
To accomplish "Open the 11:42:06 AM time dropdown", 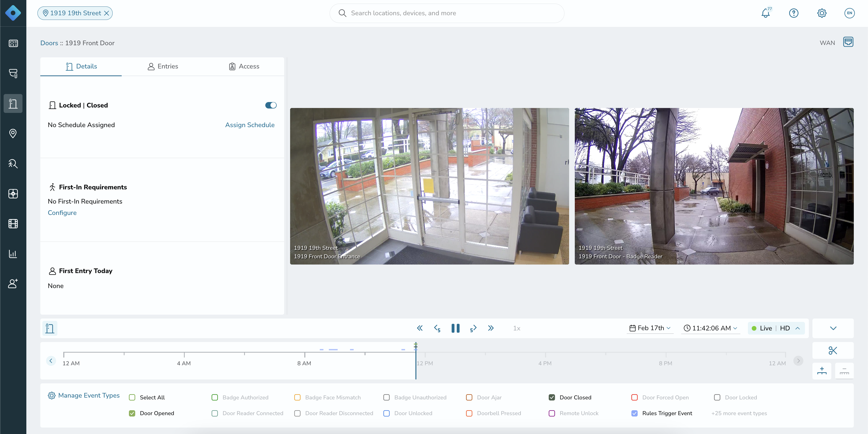I will click(710, 328).
